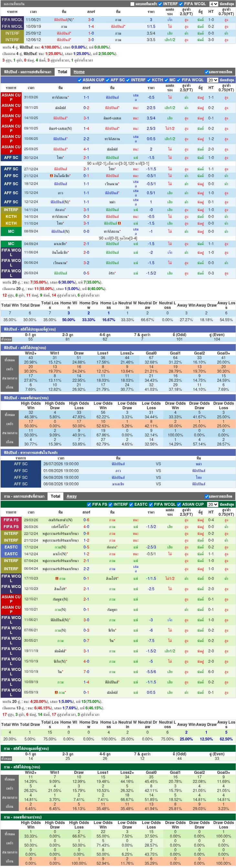Image resolution: width=236 pixels, height=868 pixels.
Task: Open the head-to-head match count dropdown showing 4
Action: (x=213, y=4)
